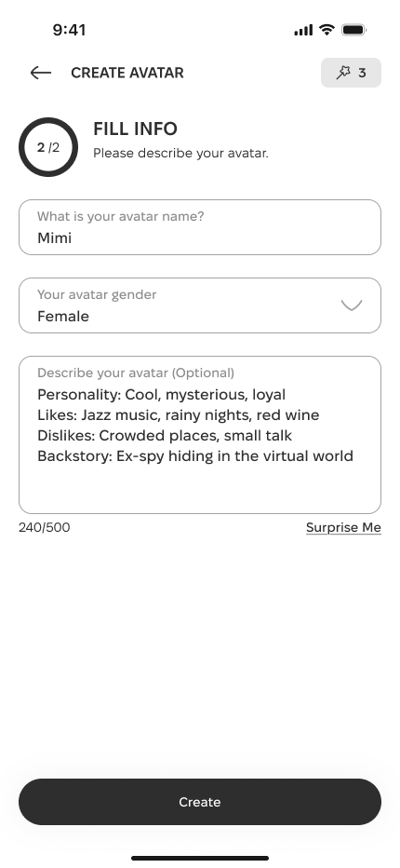Tap the cellular signal bars icon
400x868 pixels.
point(303,30)
